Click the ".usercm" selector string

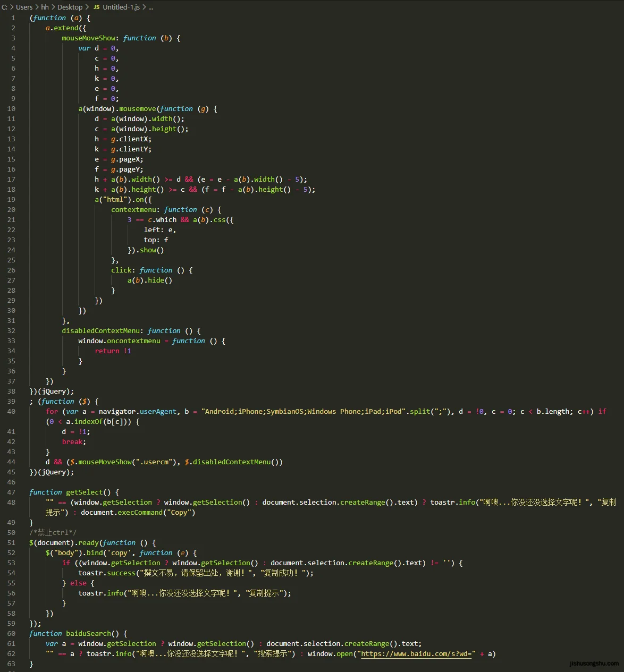(x=152, y=462)
